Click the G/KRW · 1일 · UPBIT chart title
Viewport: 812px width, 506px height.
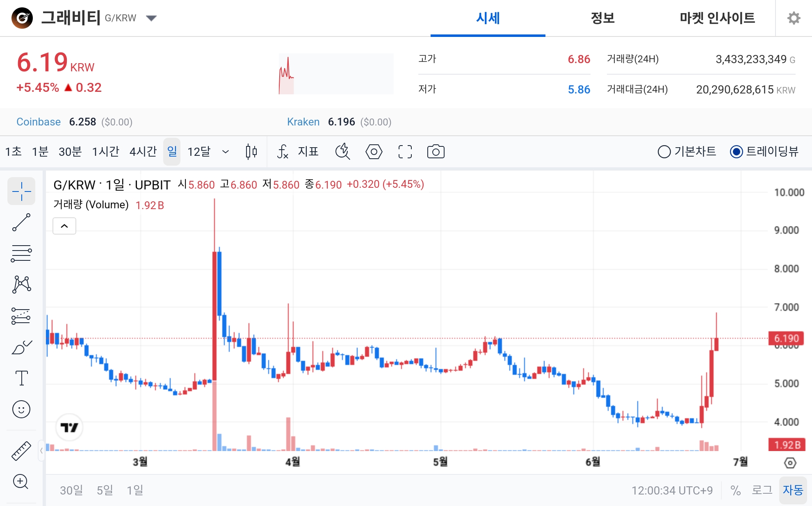click(x=112, y=185)
